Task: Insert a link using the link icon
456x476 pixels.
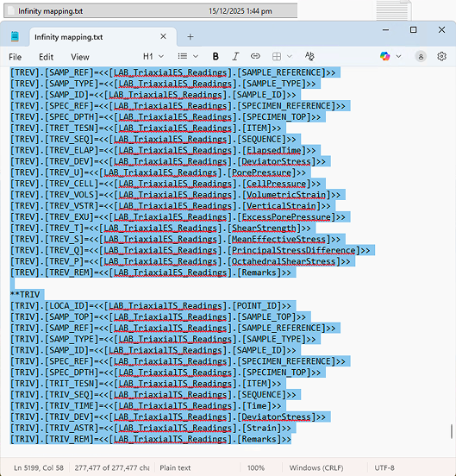Action: tap(255, 56)
